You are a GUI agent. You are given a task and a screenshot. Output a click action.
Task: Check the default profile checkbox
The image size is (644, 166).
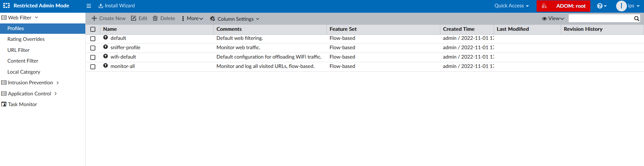(93, 39)
